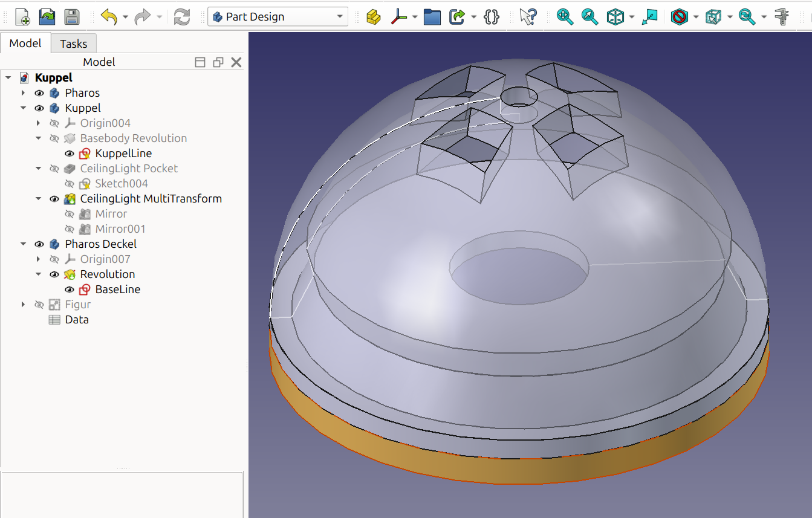Fit the selection in the view
Screen dimensions: 812x518
point(590,17)
